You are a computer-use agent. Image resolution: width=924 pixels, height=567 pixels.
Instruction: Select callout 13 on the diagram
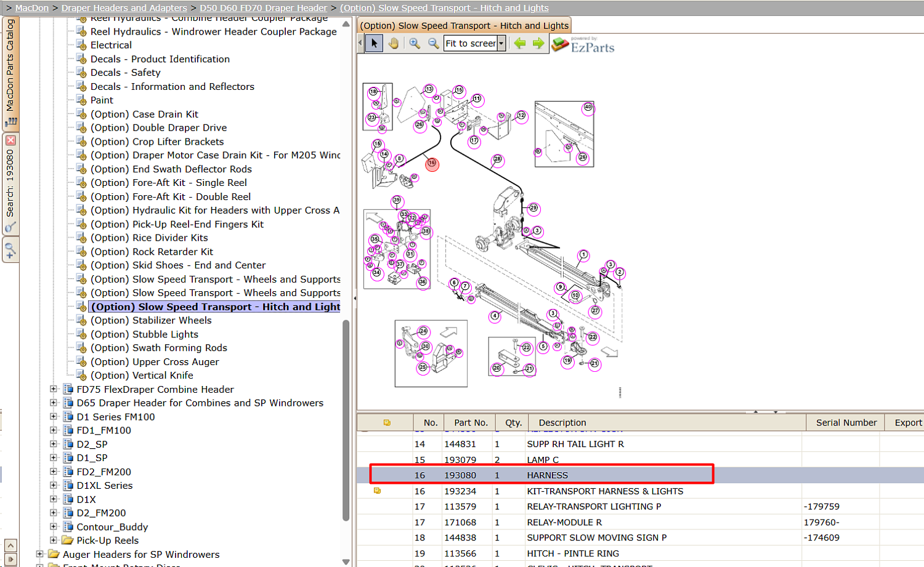point(429,90)
